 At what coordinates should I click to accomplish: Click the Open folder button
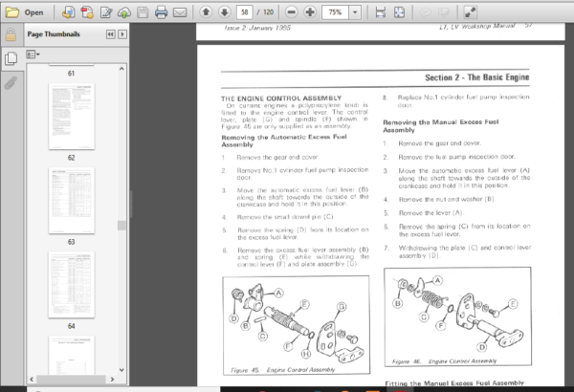click(25, 12)
